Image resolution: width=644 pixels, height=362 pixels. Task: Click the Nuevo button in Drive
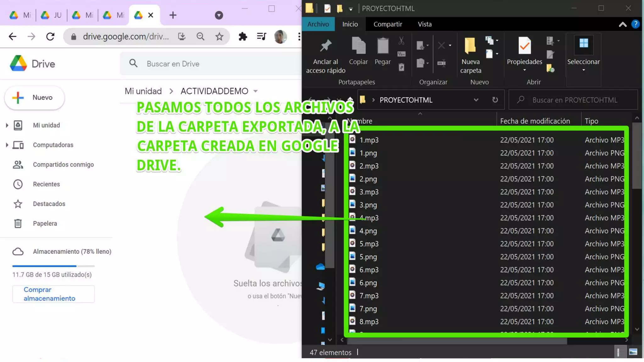pos(35,97)
